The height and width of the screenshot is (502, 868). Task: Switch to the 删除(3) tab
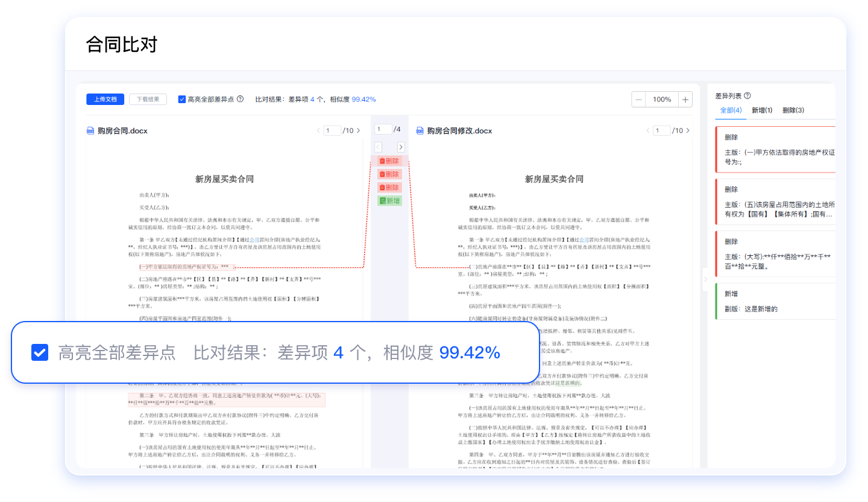point(793,110)
